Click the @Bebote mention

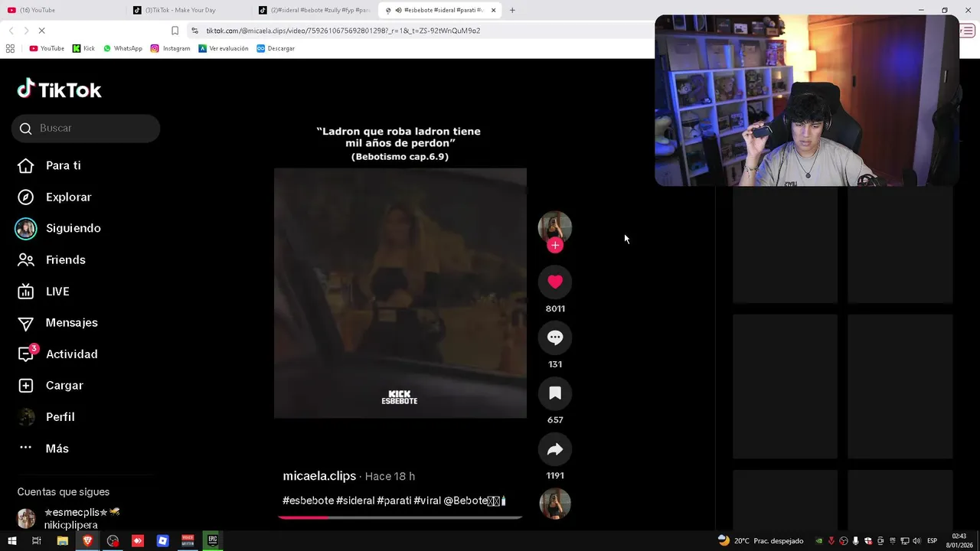[x=474, y=500]
